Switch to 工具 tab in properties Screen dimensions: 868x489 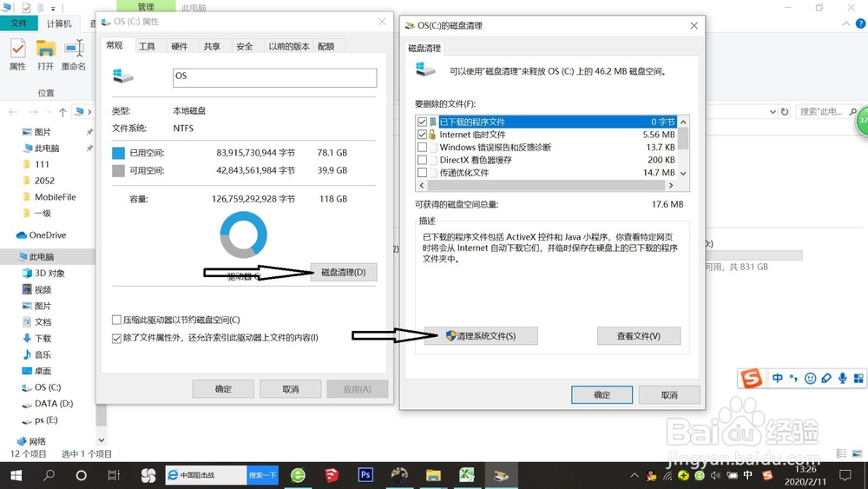(147, 47)
